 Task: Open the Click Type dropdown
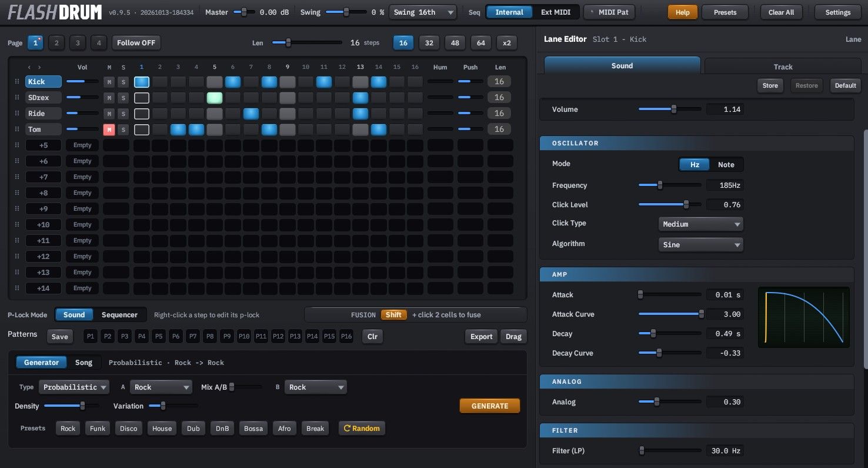click(700, 224)
